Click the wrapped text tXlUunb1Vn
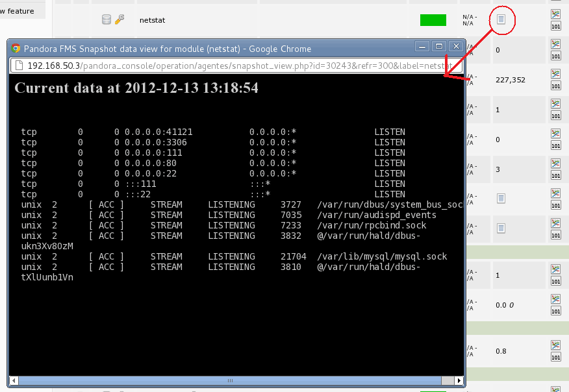This screenshot has height=392, width=569. pyautogui.click(x=47, y=277)
